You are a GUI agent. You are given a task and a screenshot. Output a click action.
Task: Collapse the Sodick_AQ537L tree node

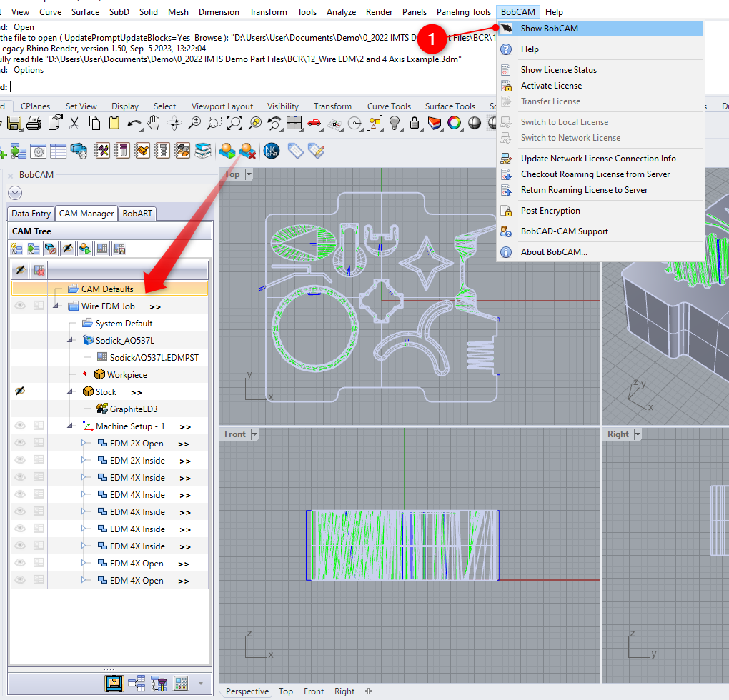pyautogui.click(x=70, y=340)
